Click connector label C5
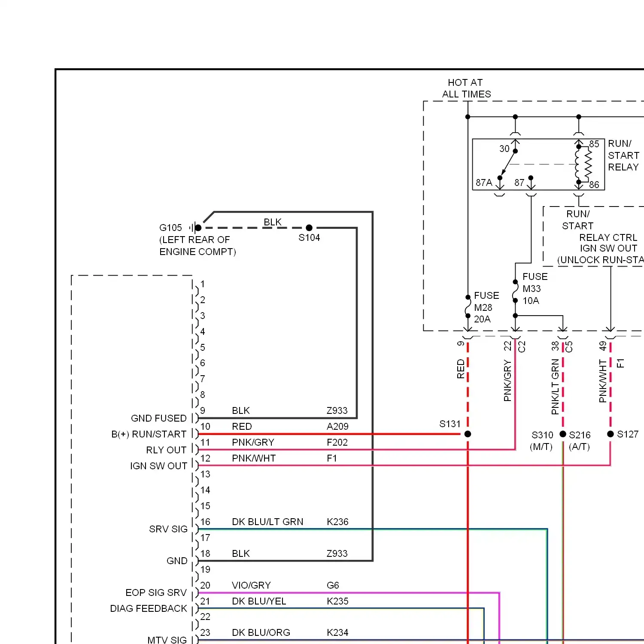 (x=569, y=346)
